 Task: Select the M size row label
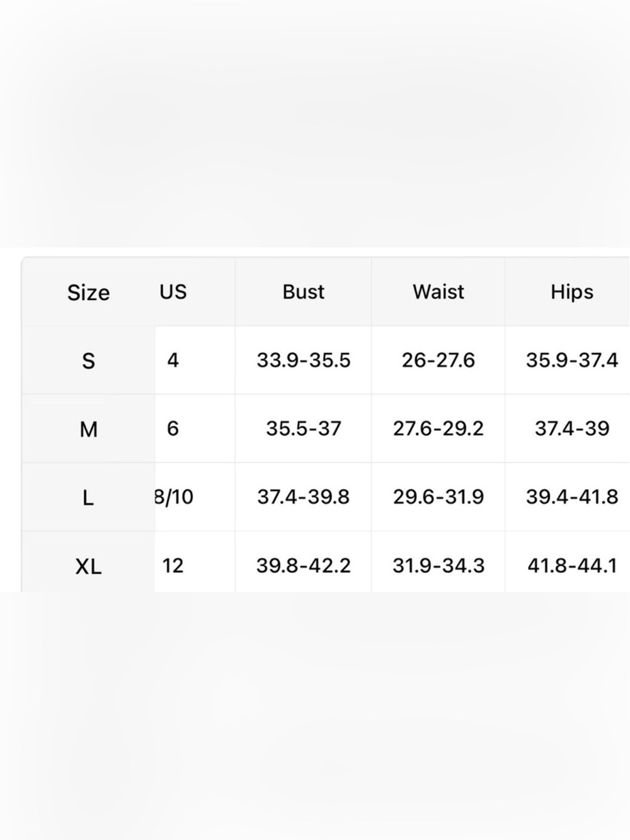(89, 429)
